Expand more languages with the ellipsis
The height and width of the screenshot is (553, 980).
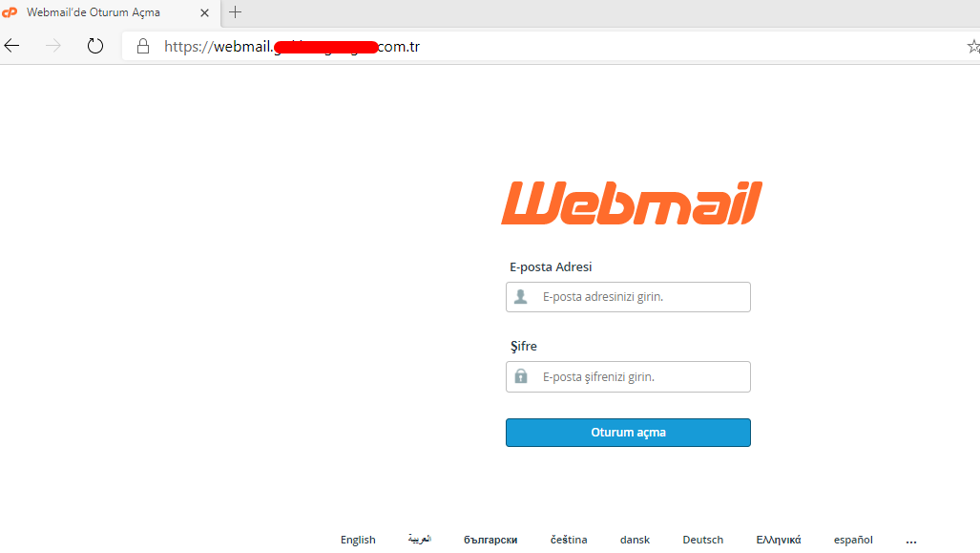click(x=911, y=541)
